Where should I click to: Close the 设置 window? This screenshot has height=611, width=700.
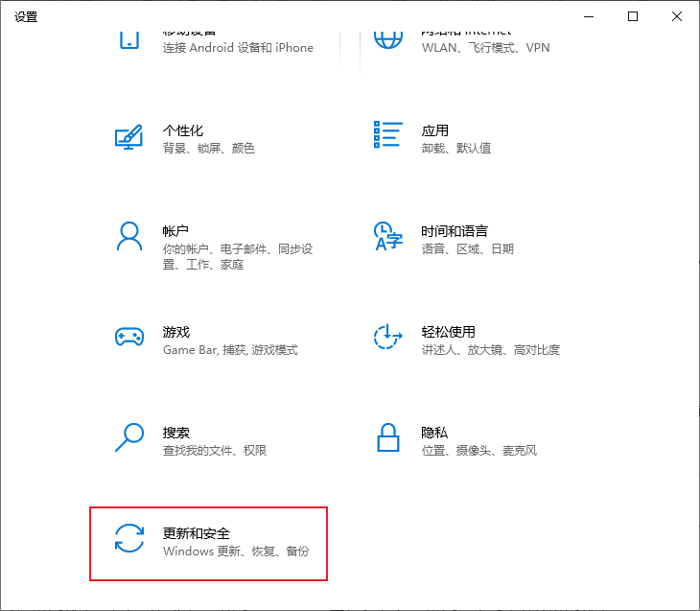[x=677, y=16]
